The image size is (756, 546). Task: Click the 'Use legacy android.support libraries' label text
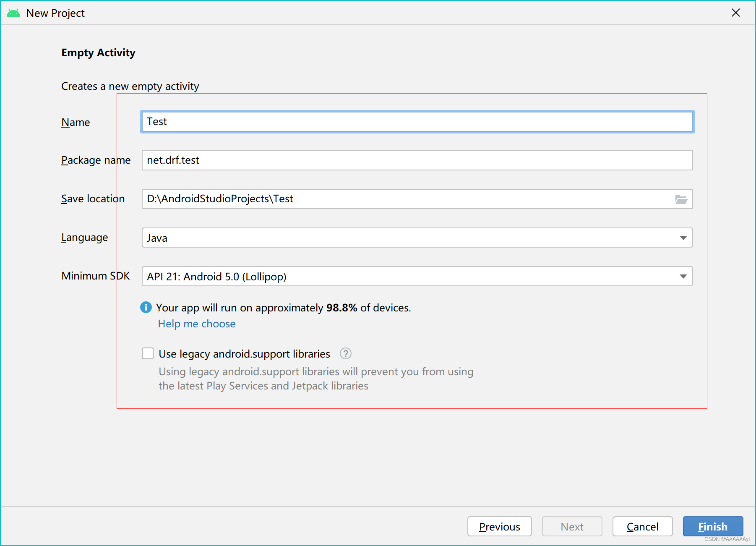point(244,354)
